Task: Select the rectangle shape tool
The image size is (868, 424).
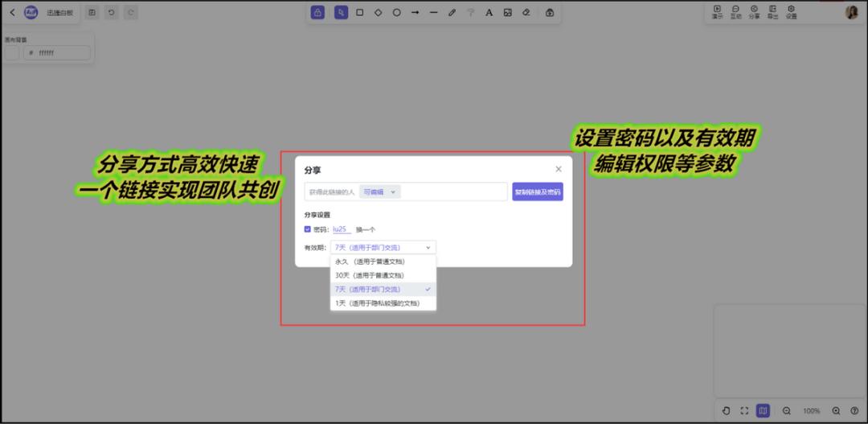Action: 360,12
